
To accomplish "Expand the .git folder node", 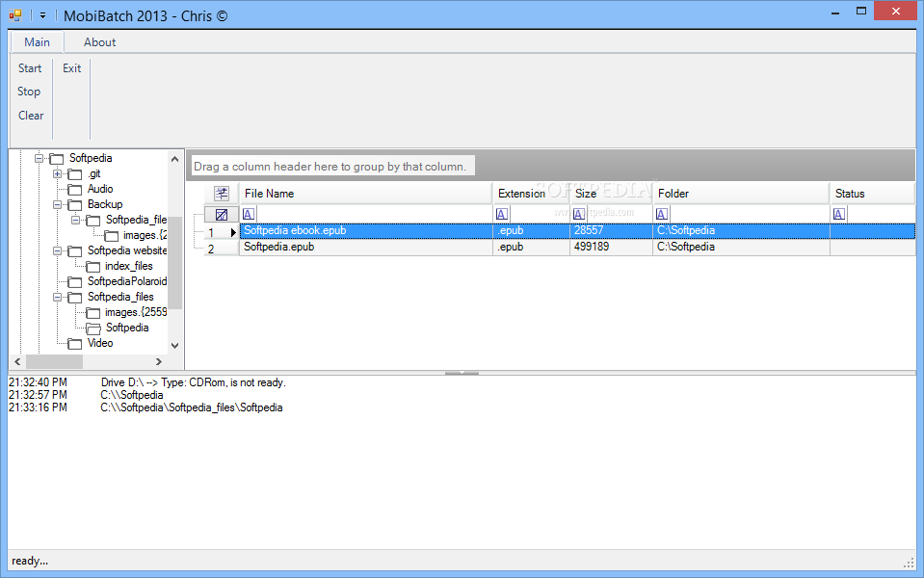I will 57,173.
